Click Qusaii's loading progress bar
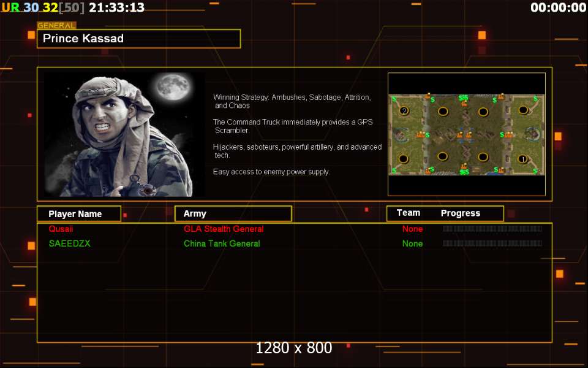 click(x=492, y=229)
